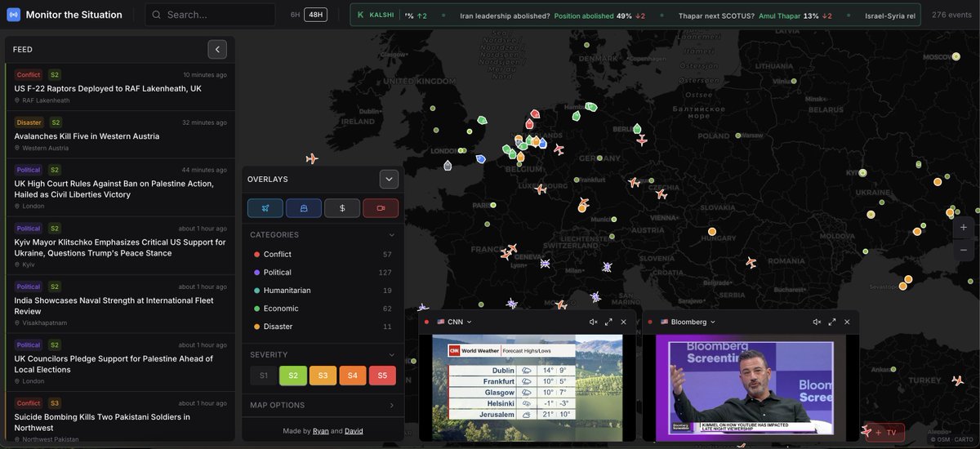Collapse the Severity section
The width and height of the screenshot is (980, 449).
tap(391, 354)
